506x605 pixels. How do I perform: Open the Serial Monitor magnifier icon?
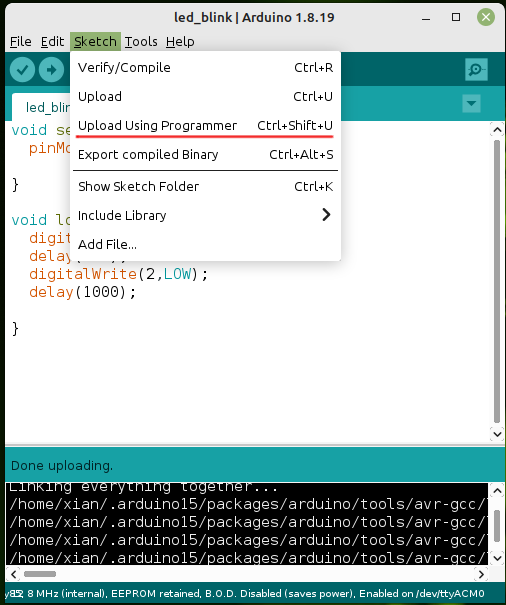(476, 70)
